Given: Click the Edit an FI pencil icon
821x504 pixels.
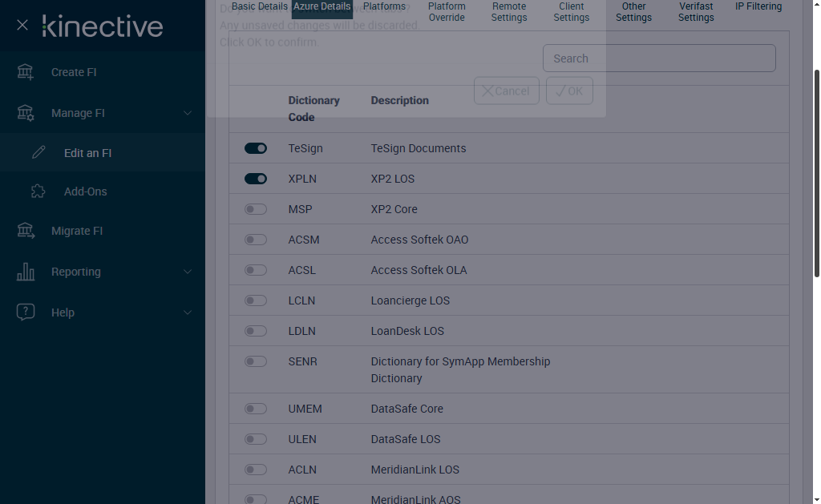Looking at the screenshot, I should click(38, 152).
